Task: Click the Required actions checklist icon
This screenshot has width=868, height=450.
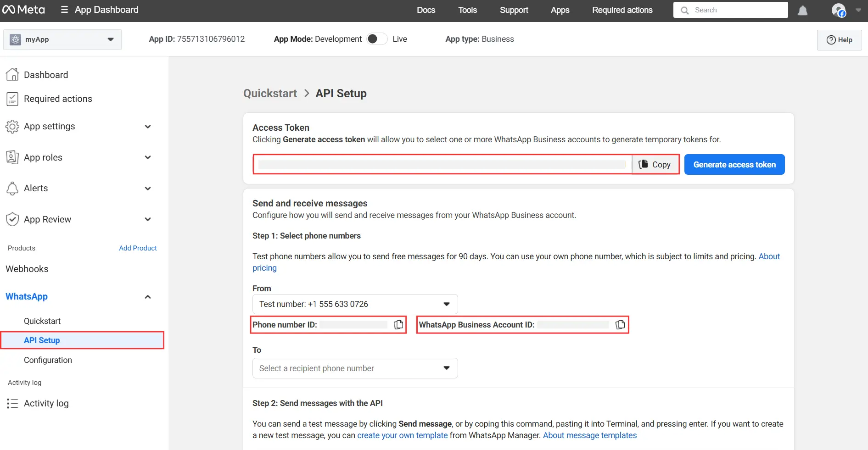Action: click(12, 99)
